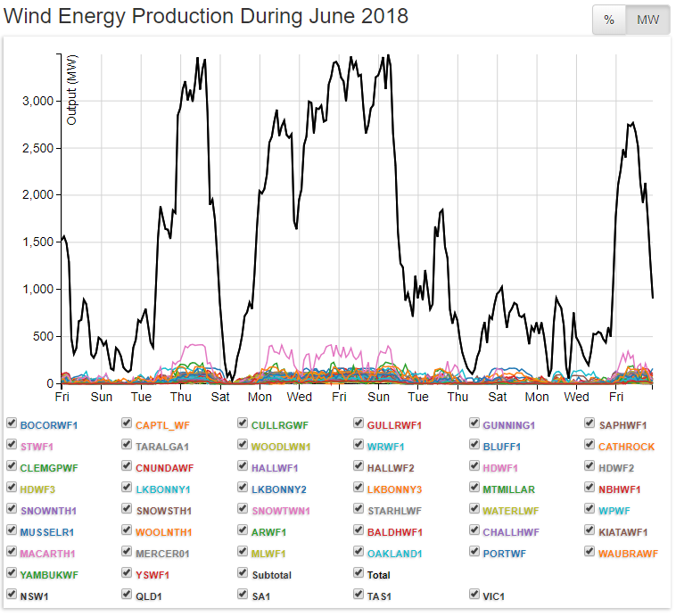Select the MW units button
Viewport: 676px width, 616px height.
coord(647,21)
